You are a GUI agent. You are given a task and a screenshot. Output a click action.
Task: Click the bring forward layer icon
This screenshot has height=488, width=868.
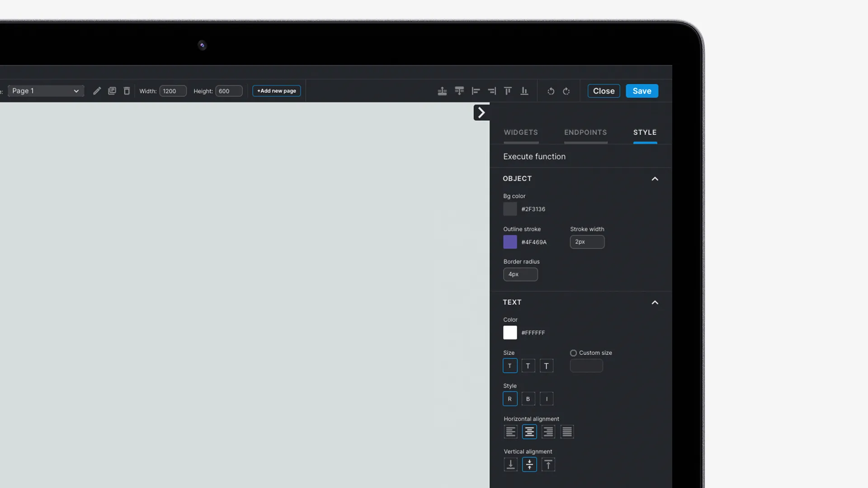point(442,91)
